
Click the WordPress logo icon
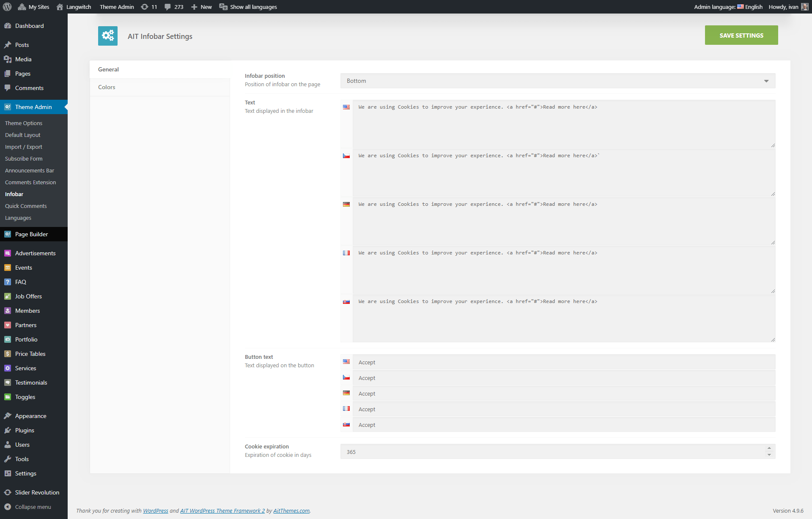click(7, 7)
